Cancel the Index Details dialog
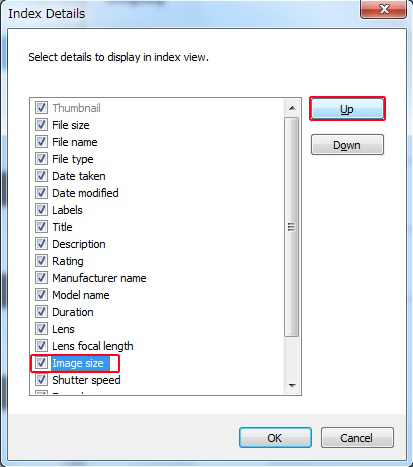The image size is (413, 467). 357,438
